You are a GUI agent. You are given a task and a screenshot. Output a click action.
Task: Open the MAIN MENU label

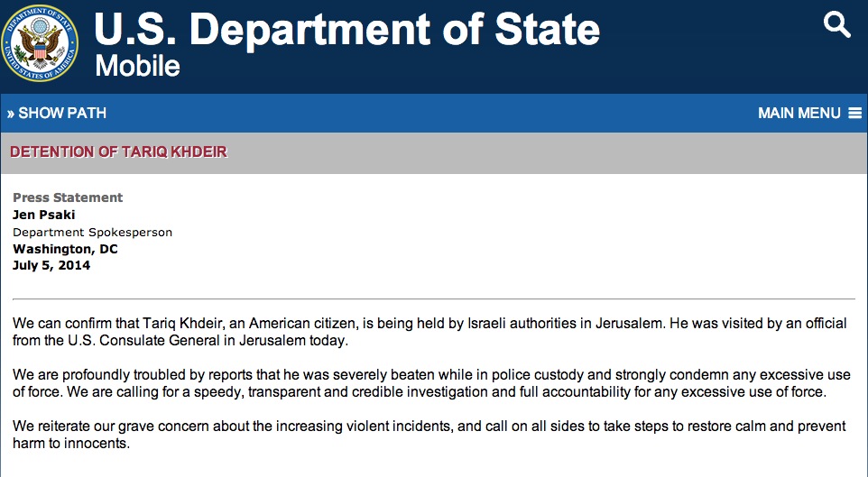pyautogui.click(x=799, y=113)
